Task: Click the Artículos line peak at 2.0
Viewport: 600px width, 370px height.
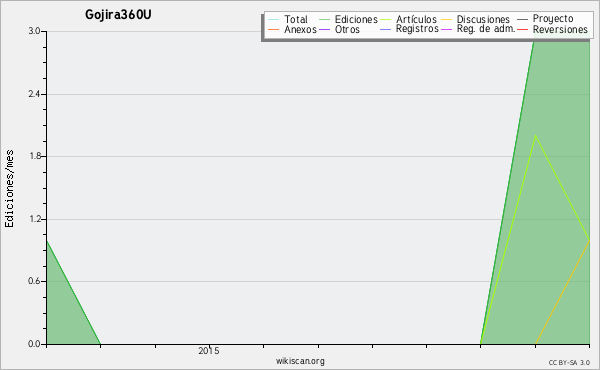Action: pos(535,135)
